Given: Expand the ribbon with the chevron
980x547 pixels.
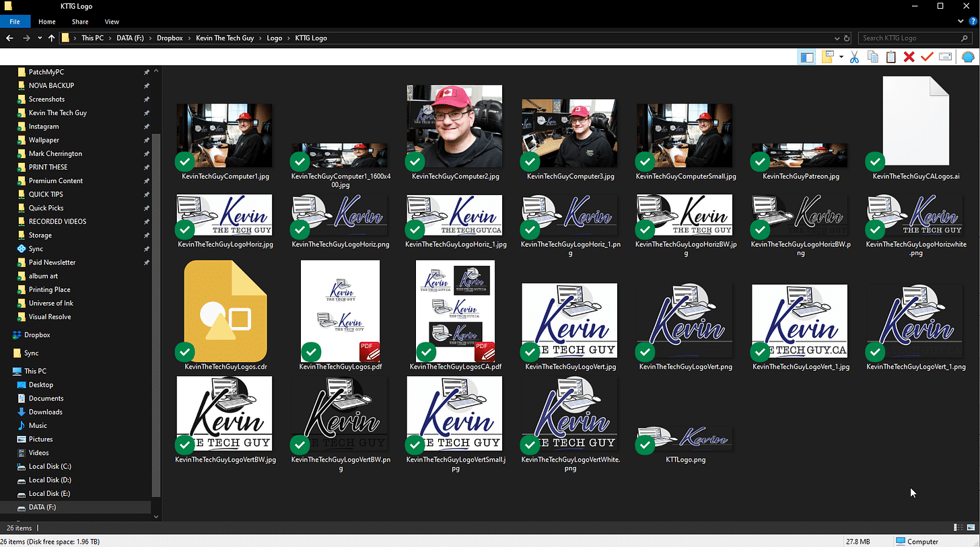Looking at the screenshot, I should pyautogui.click(x=961, y=22).
